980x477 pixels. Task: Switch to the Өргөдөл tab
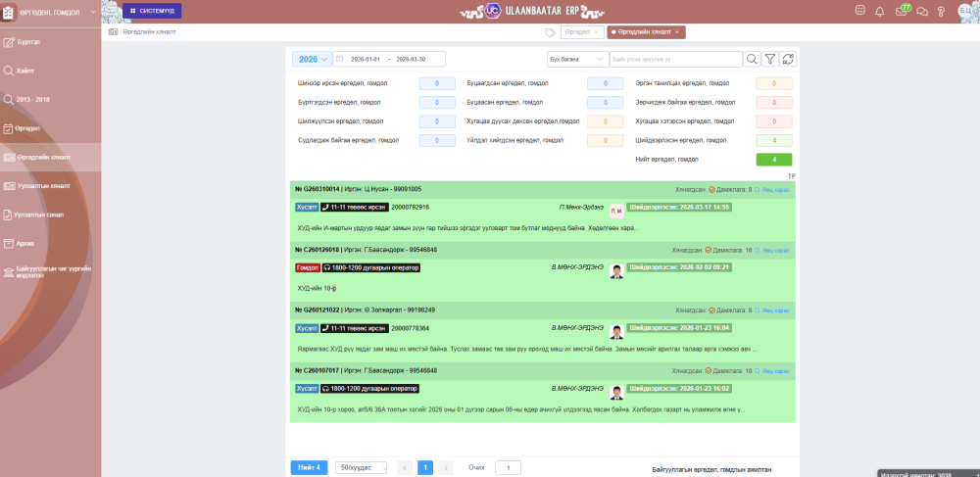pos(581,31)
